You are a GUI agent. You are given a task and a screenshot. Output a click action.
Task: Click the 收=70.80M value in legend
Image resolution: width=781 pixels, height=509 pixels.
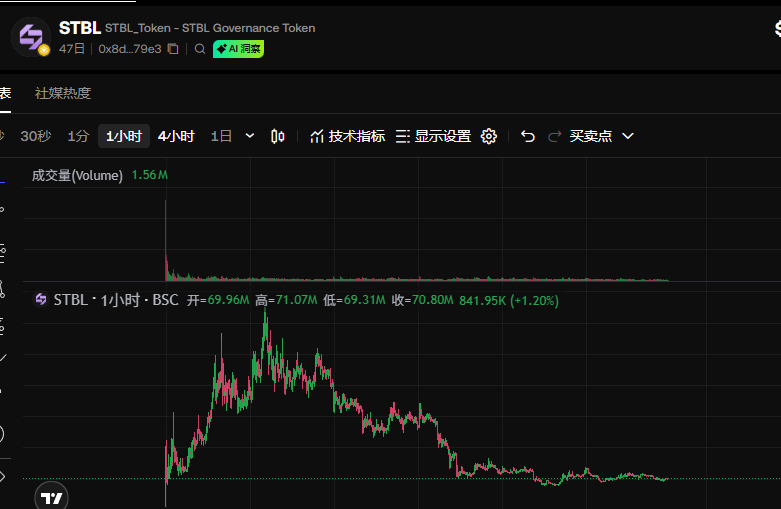coord(422,300)
